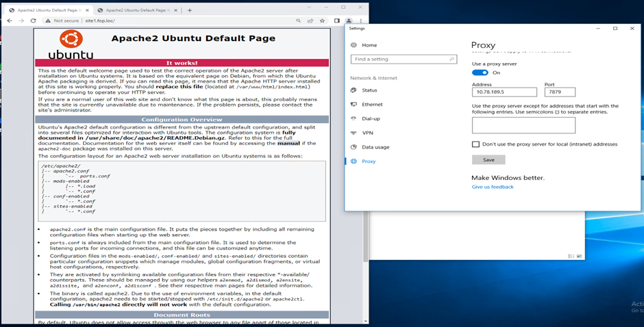Open the Chrome profile avatar icon
This screenshot has height=327, width=644.
click(349, 21)
